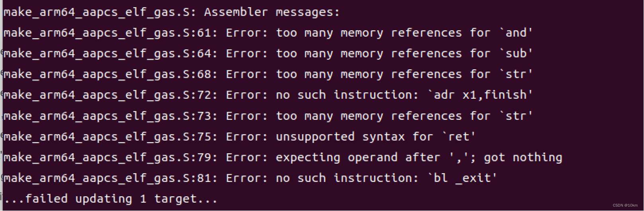
Task: Click the line 61 file reference
Action: click(x=110, y=33)
